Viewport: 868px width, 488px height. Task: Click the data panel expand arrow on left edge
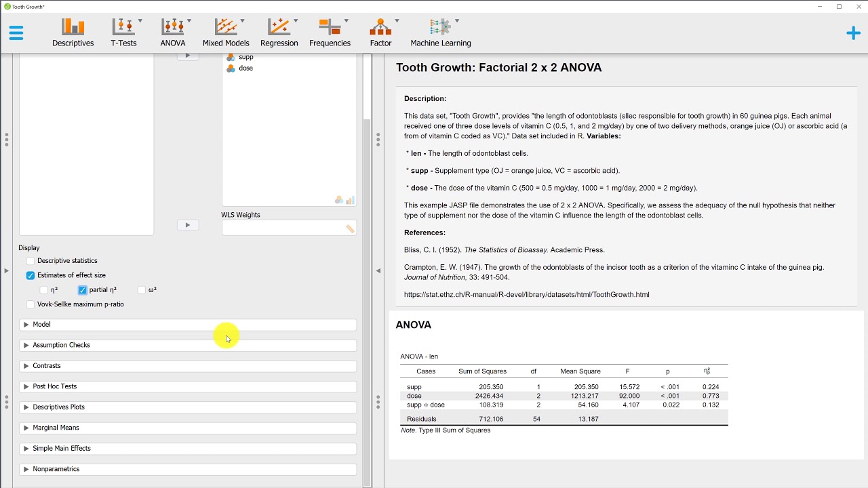tap(6, 270)
